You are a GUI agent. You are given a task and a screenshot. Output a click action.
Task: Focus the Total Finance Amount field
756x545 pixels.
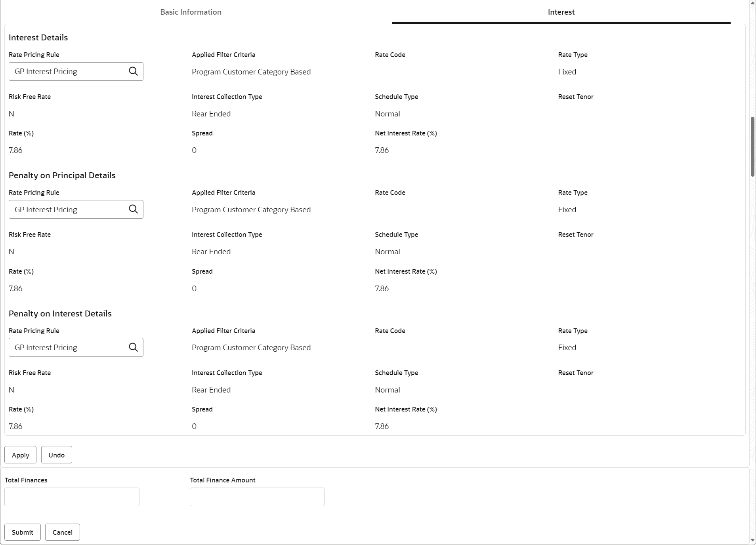pyautogui.click(x=257, y=497)
